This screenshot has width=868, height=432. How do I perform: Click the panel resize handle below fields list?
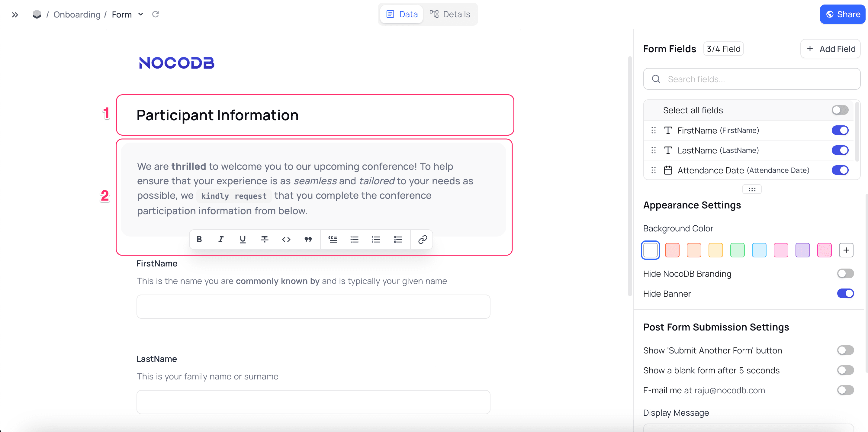click(752, 189)
